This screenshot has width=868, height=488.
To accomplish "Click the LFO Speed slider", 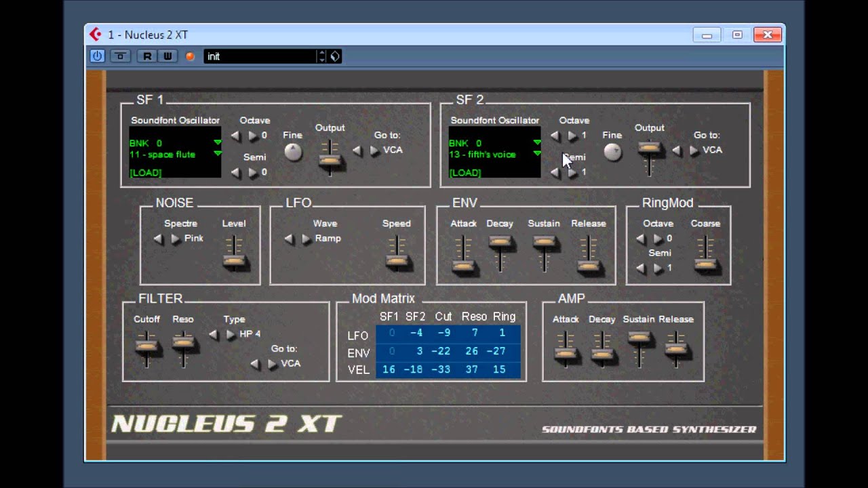I will point(397,261).
